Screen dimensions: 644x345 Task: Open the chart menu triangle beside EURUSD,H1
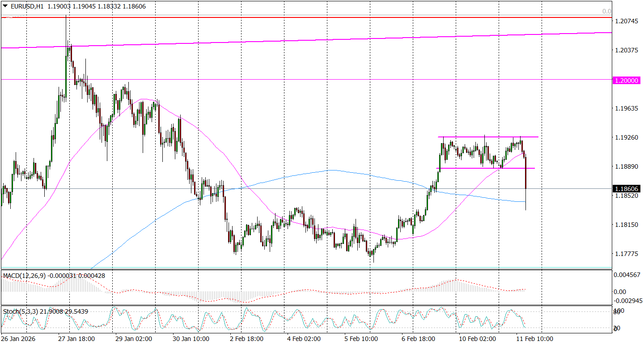pos(5,6)
